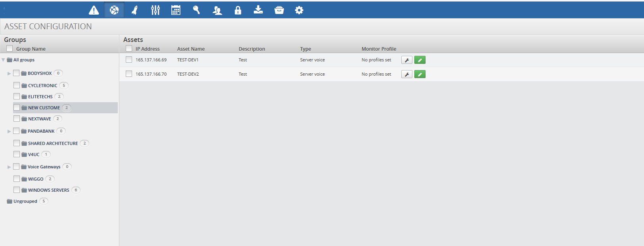Select the WINDOWS SERVERS group

point(48,190)
